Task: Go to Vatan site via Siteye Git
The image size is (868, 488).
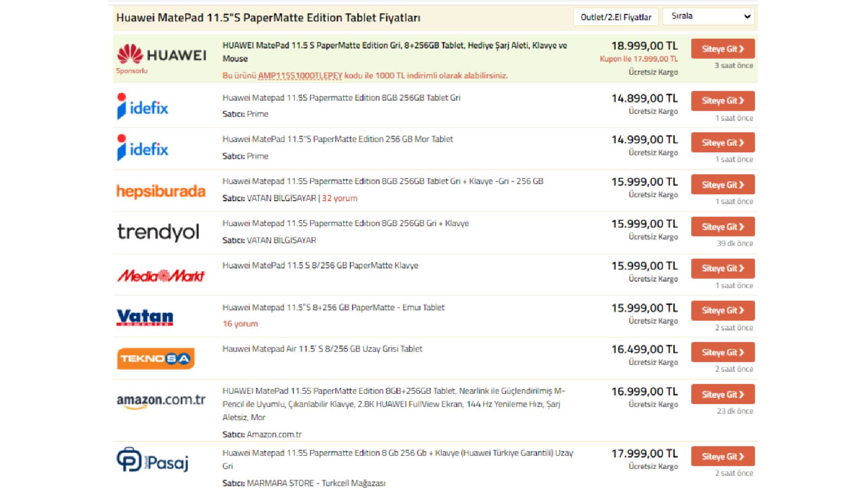Action: pyautogui.click(x=722, y=310)
